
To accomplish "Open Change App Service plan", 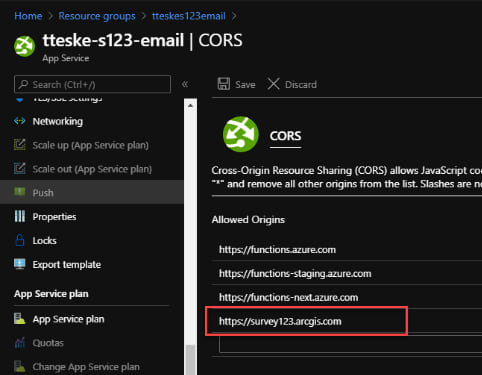I will 86,367.
